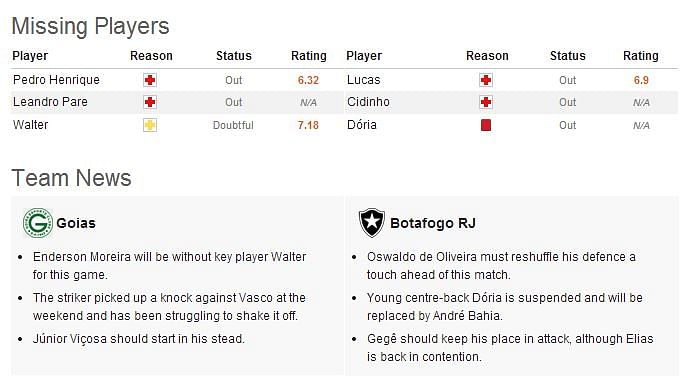Click Lucas's 6.9 rating value
The width and height of the screenshot is (682, 376).
click(x=641, y=81)
